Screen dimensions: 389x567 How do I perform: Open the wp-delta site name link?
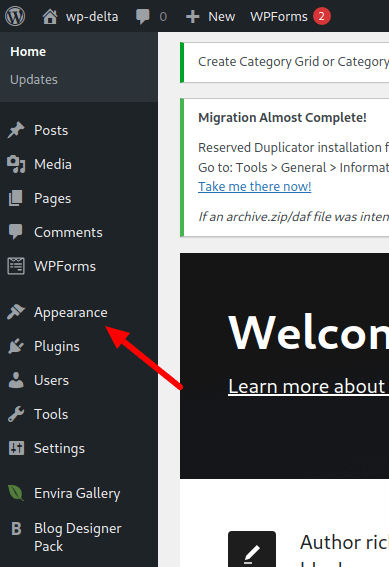pyautogui.click(x=92, y=17)
